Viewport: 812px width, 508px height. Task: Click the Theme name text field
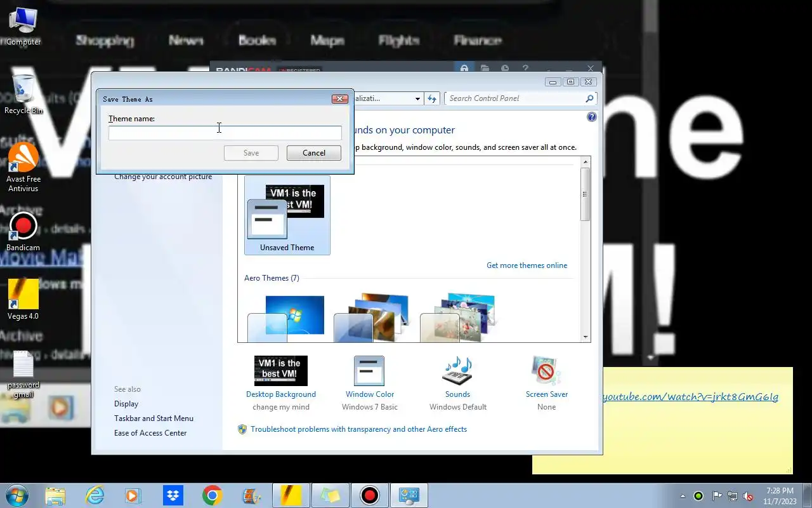[225, 133]
